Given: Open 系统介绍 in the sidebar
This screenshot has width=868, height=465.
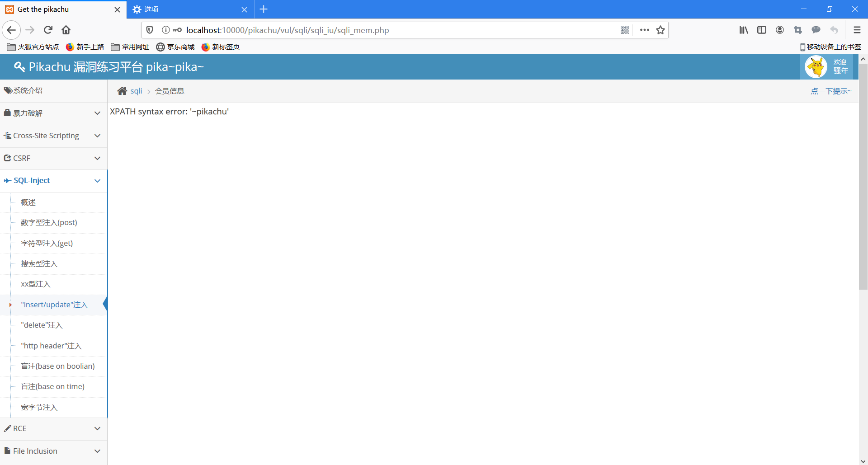Looking at the screenshot, I should click(x=53, y=90).
